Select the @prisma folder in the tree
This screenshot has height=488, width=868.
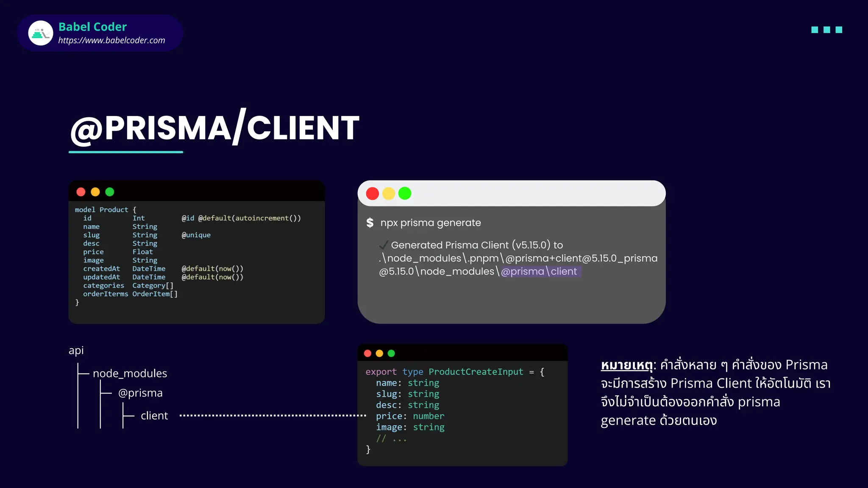click(140, 393)
